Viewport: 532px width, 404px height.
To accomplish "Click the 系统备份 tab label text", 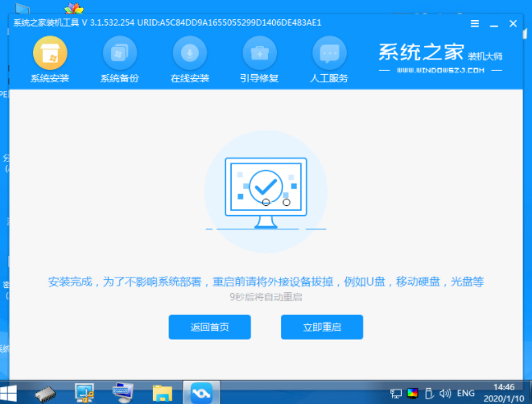I will pyautogui.click(x=120, y=78).
